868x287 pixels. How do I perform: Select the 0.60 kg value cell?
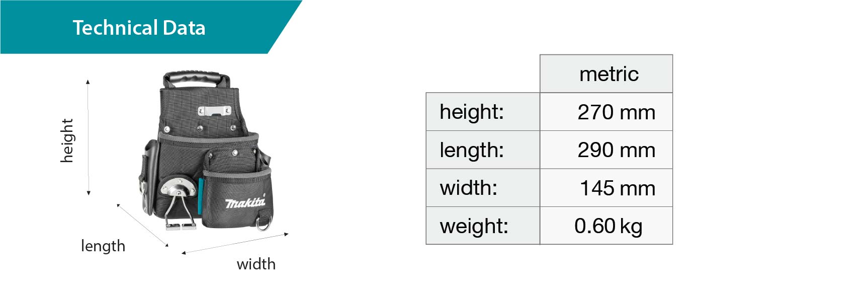point(608,226)
